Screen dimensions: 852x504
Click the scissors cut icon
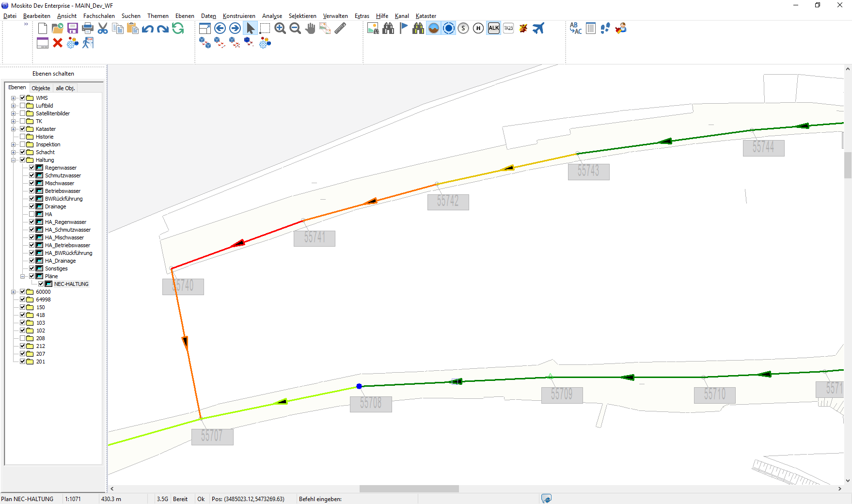pos(103,28)
